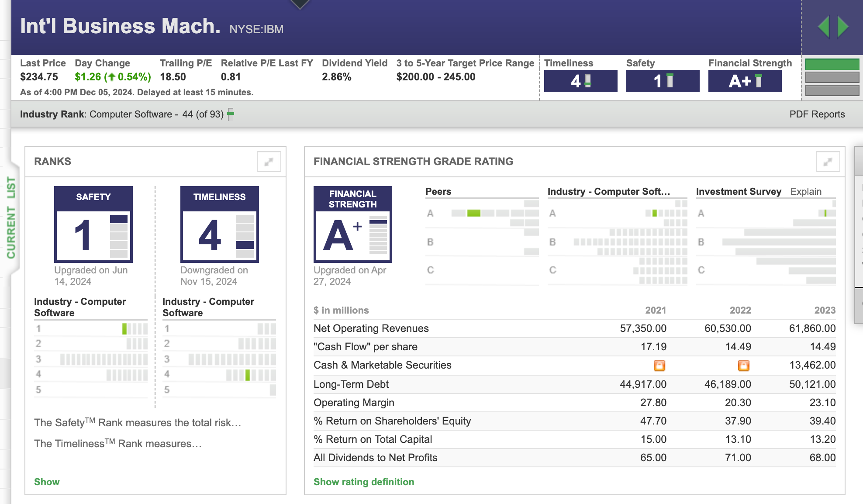The width and height of the screenshot is (863, 504).
Task: Open locked 2022 Cash & Marketable Securities value
Action: click(744, 366)
